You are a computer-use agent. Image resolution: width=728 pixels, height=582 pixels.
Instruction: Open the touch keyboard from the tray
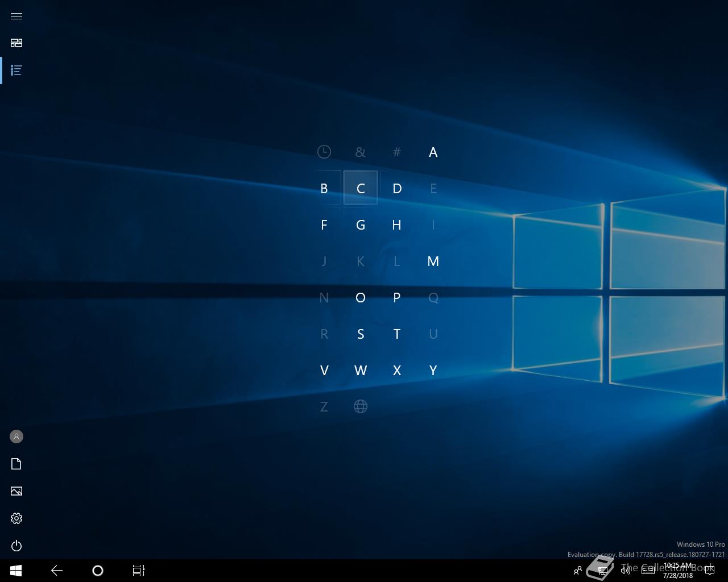(648, 571)
